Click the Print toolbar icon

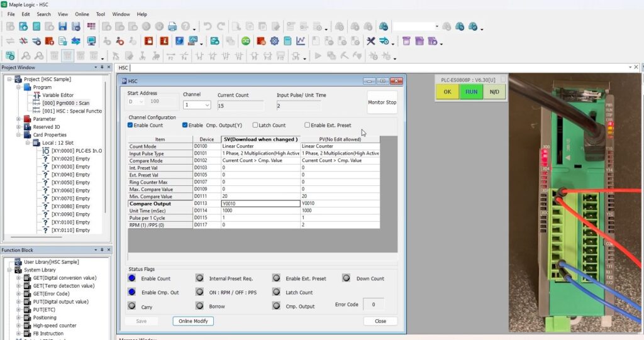172,26
